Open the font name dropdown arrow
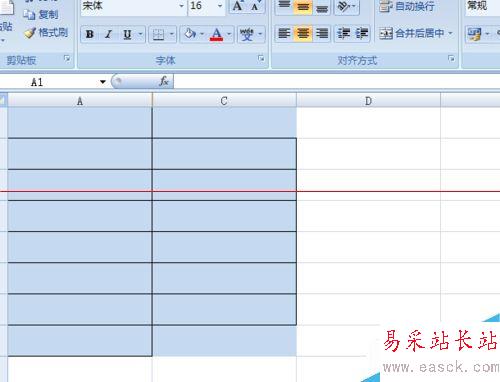500x382 pixels. 181,6
